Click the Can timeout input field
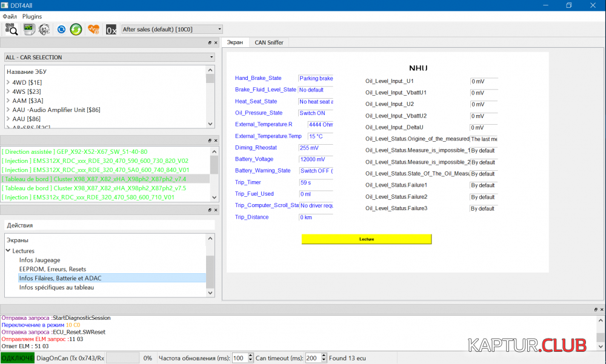Screen dimensions: 606x364 coord(313,358)
